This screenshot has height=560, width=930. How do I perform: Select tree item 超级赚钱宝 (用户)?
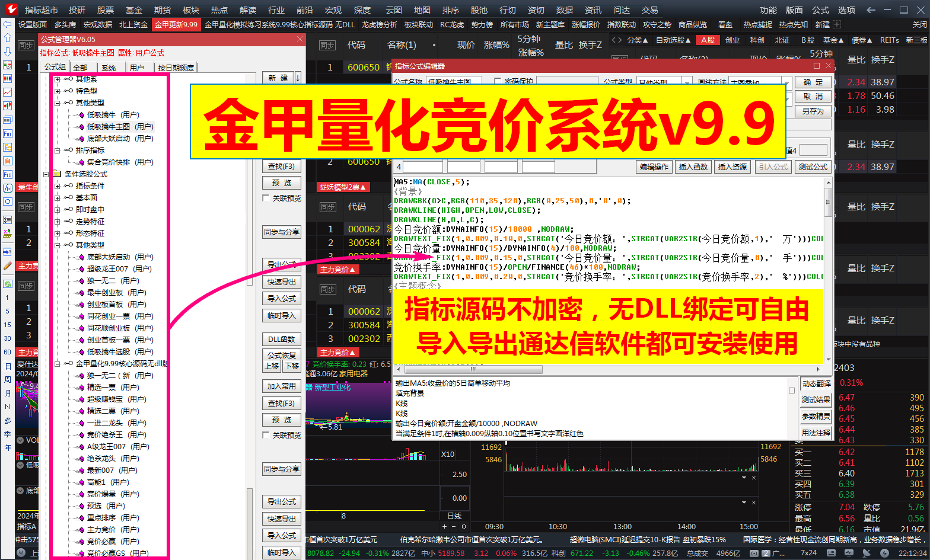tap(117, 399)
